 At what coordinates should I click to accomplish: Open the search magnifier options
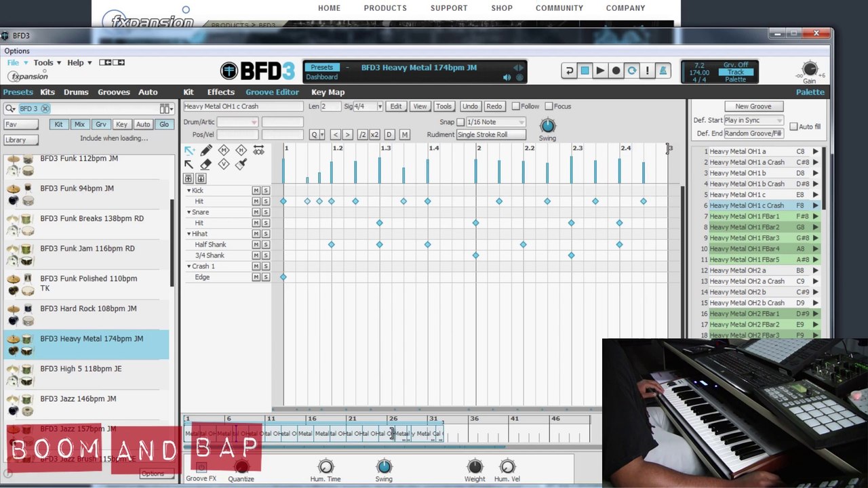pyautogui.click(x=11, y=108)
